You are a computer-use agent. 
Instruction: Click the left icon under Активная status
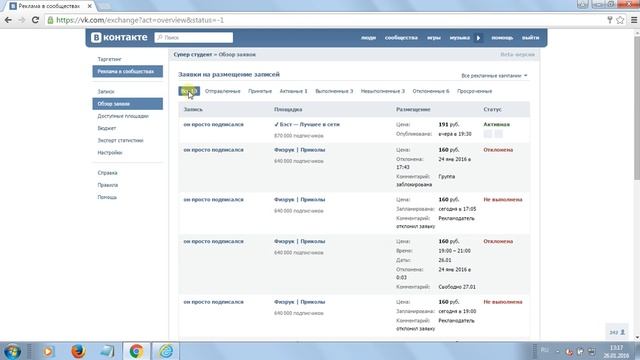click(488, 134)
